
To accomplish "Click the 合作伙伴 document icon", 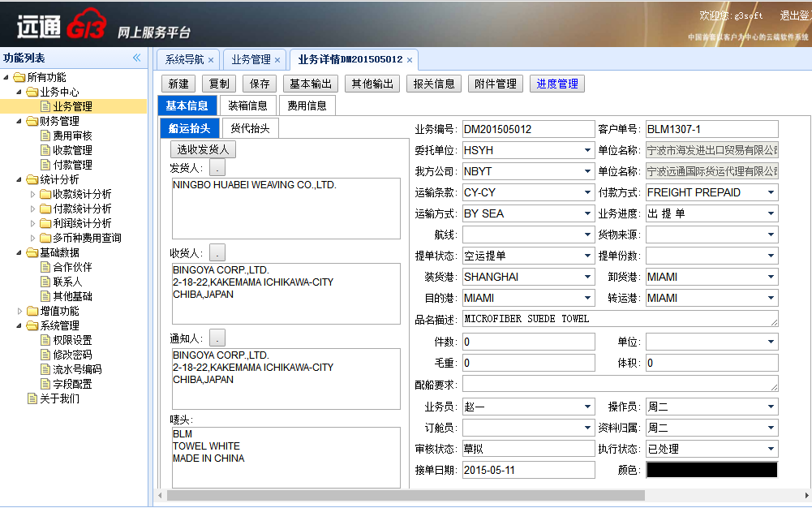I will 45,267.
